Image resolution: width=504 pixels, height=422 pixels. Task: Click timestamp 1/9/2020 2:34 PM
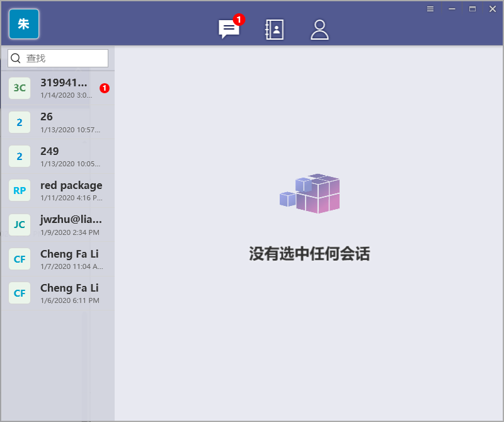(70, 232)
